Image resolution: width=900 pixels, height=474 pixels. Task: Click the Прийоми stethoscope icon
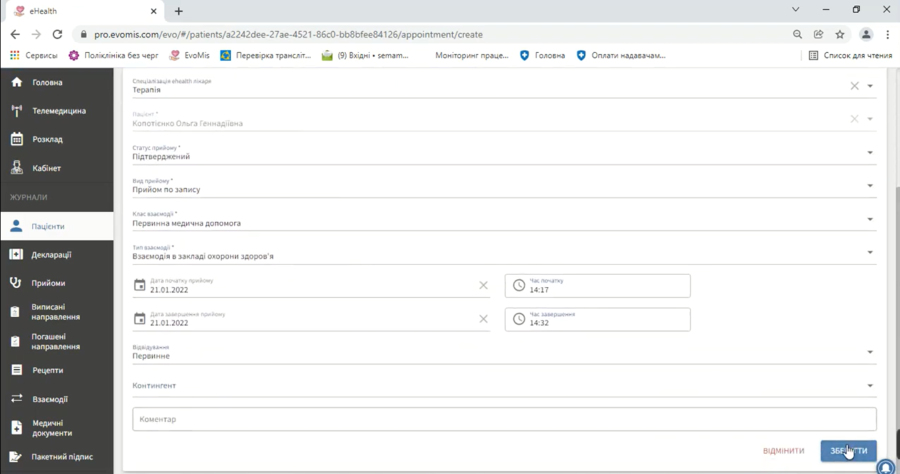pos(16,282)
